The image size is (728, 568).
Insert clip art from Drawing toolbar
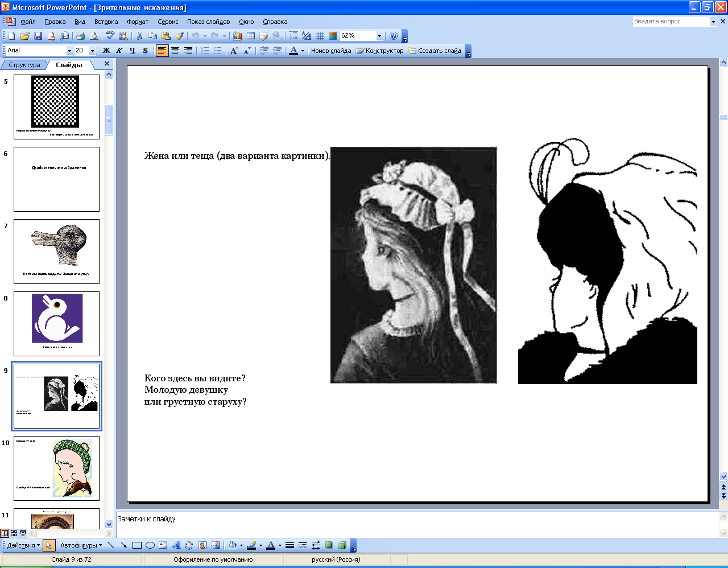pyautogui.click(x=202, y=545)
